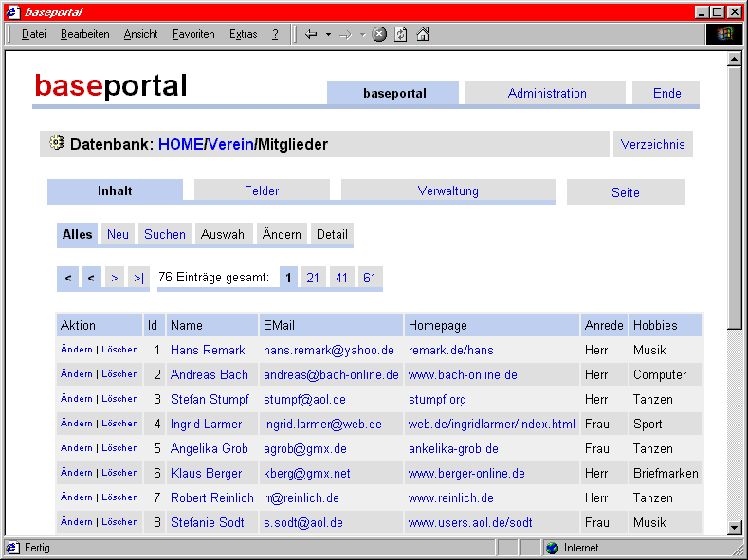
Task: Jump to last page with >| button
Action: (x=138, y=278)
